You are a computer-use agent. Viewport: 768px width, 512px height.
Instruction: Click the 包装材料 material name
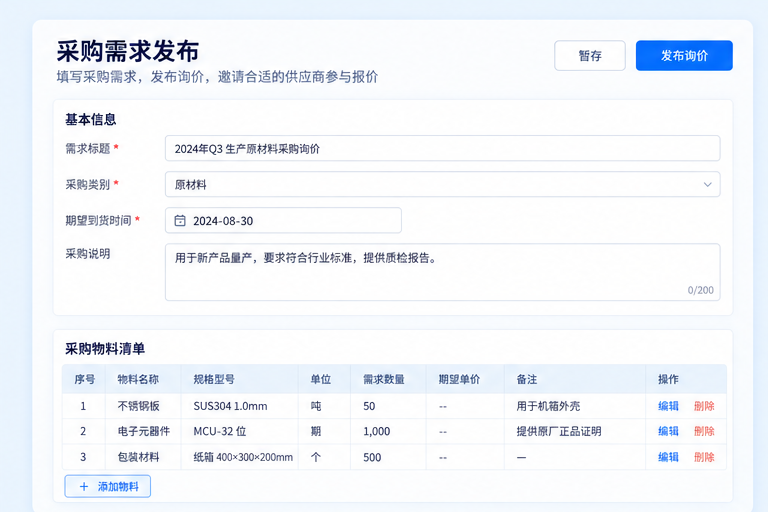[x=138, y=457]
